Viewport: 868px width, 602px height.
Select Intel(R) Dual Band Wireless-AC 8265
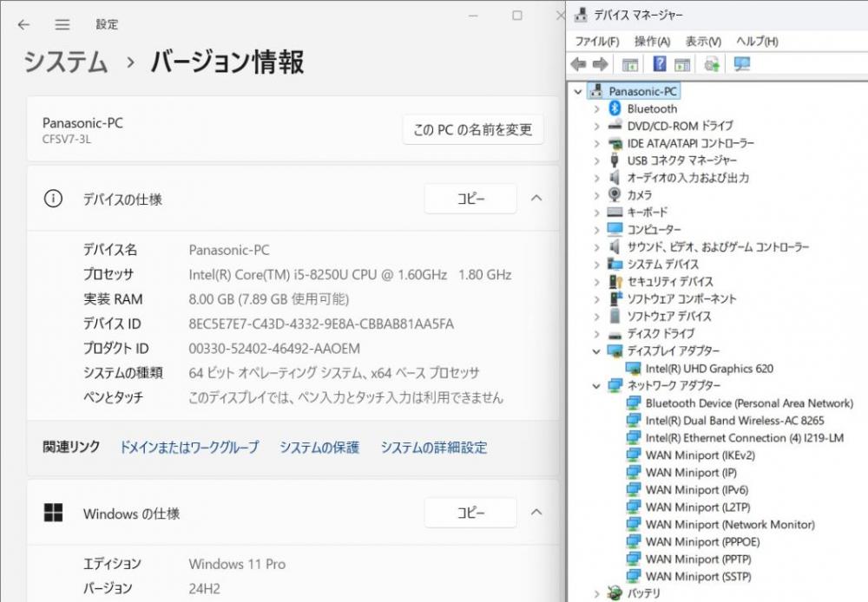click(734, 421)
